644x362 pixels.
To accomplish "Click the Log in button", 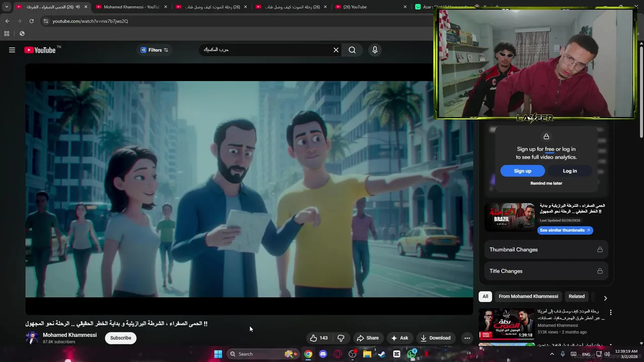I will pos(570,171).
